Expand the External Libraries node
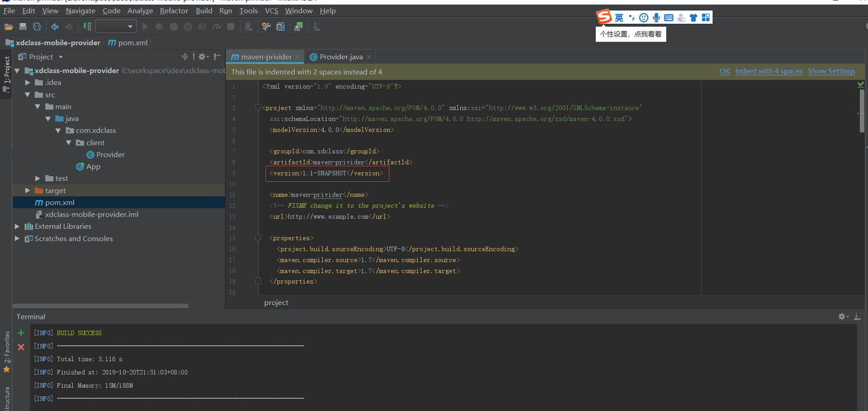The width and height of the screenshot is (868, 411). pyautogui.click(x=17, y=226)
